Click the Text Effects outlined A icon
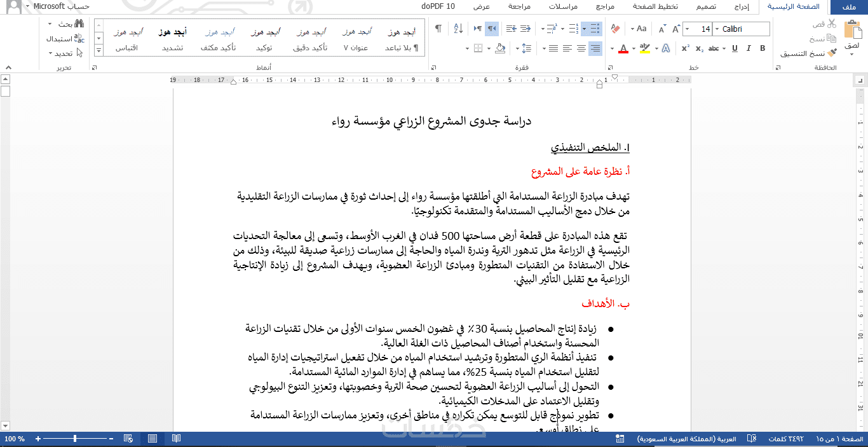 pyautogui.click(x=665, y=48)
